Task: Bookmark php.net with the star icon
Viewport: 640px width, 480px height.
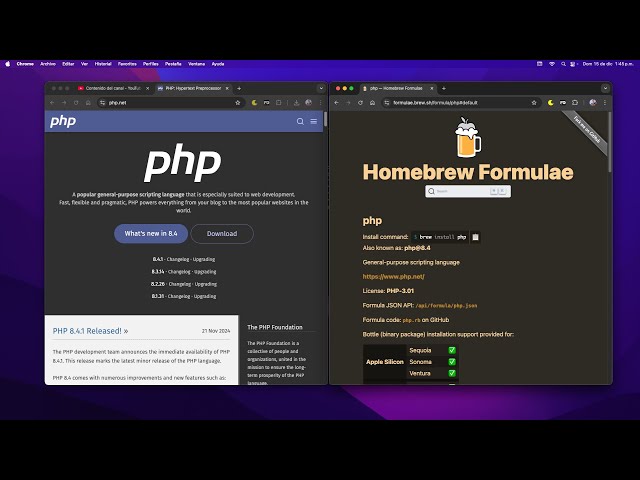Action: 238,103
